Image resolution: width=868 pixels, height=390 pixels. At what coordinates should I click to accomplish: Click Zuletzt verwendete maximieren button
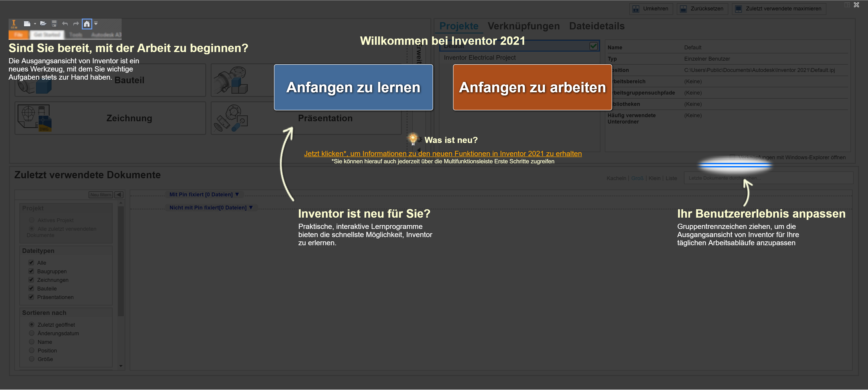779,9
